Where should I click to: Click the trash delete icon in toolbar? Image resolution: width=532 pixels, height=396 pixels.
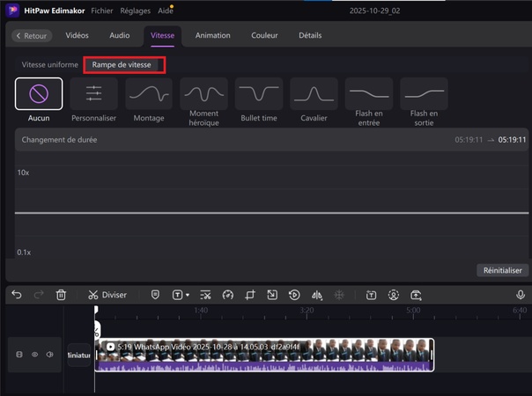[61, 295]
